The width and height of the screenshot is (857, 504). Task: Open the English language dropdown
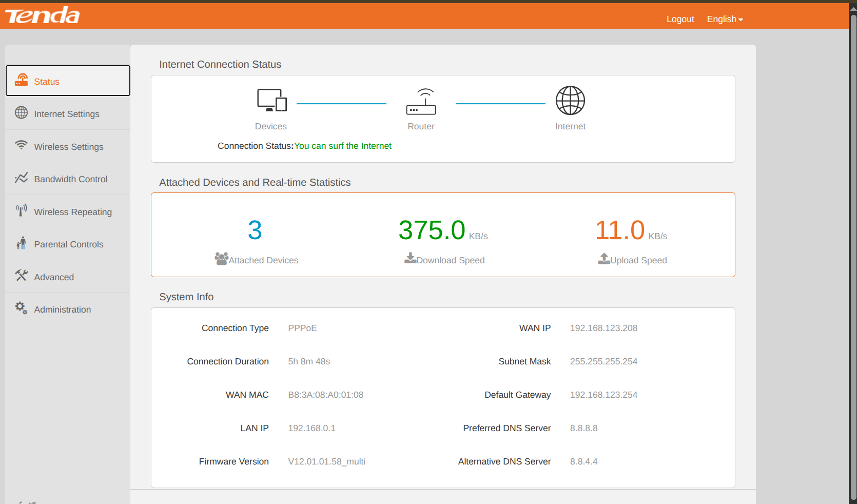725,19
